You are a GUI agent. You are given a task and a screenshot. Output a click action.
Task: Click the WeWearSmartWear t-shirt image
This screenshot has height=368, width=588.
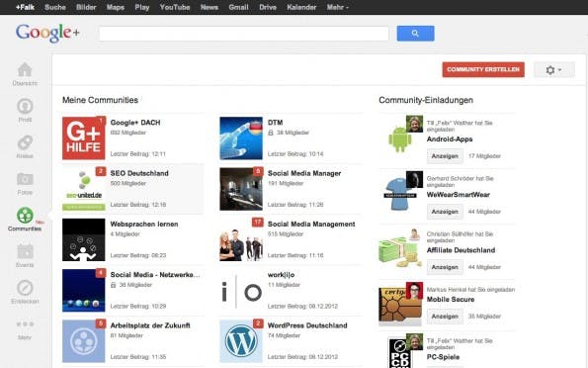[x=400, y=194]
